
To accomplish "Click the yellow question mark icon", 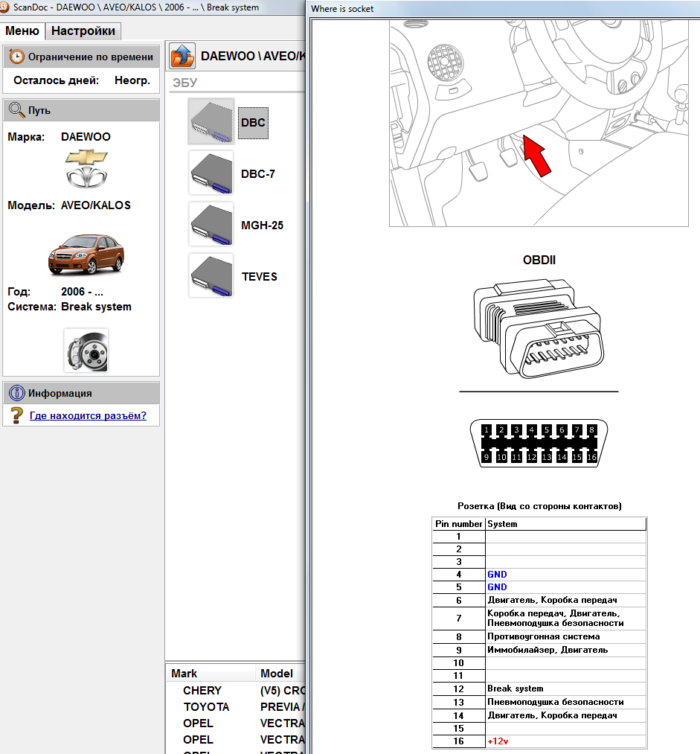I will 17,415.
